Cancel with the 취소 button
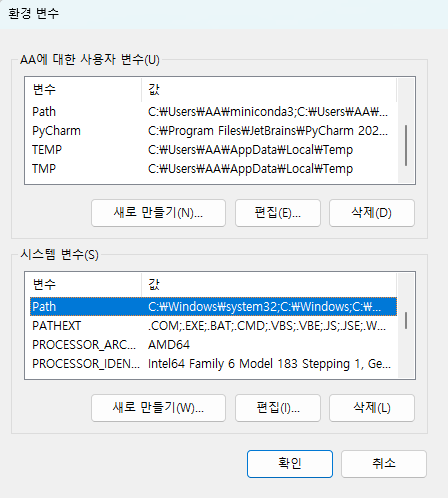448x498 pixels. (384, 464)
